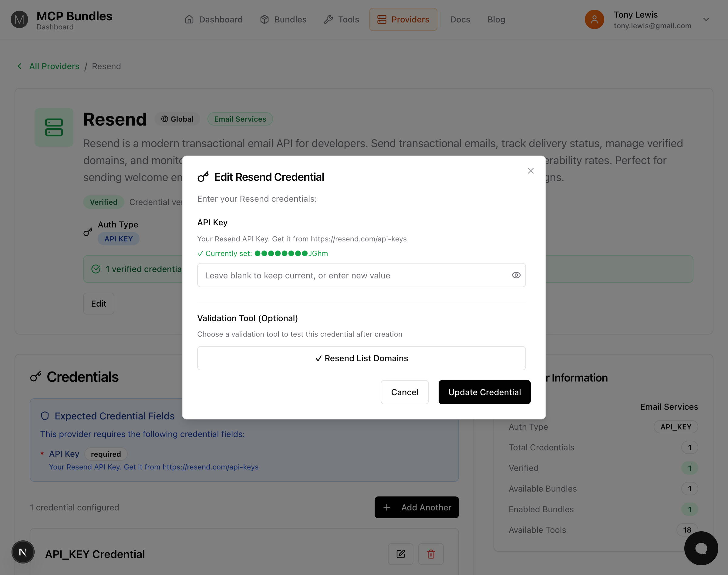Click Tony Lewis's avatar icon
Screen dimensions: 728x575
[594, 19]
